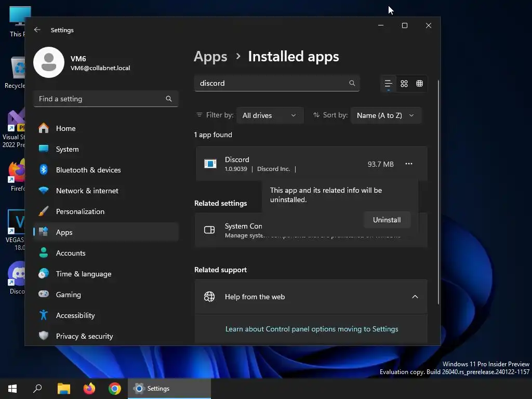532x399 pixels.
Task: Click VM6@collabnet.local account text
Action: (100, 68)
